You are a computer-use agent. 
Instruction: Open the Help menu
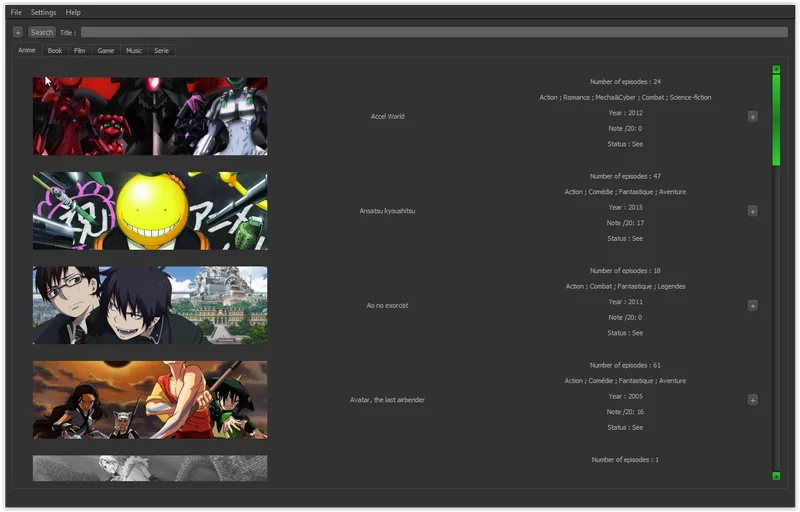[73, 12]
